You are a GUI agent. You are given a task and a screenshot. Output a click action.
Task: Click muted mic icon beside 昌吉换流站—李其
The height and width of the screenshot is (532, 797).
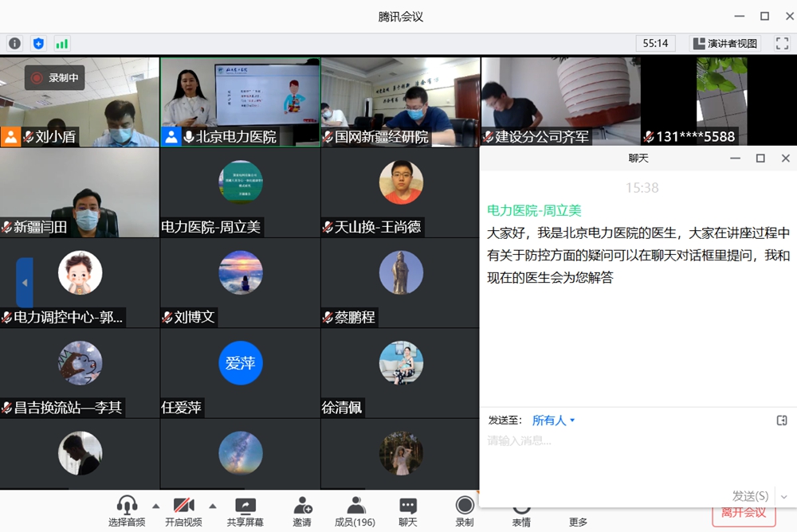tap(7, 408)
